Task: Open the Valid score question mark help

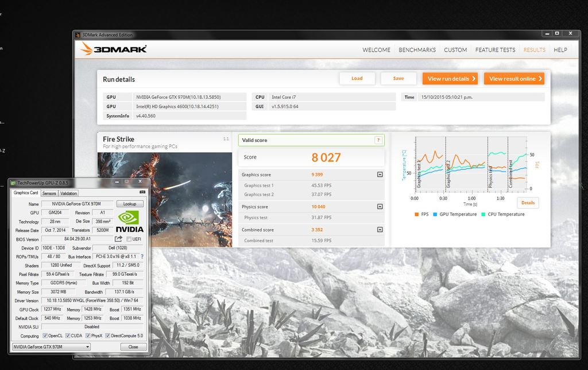Action: 378,140
